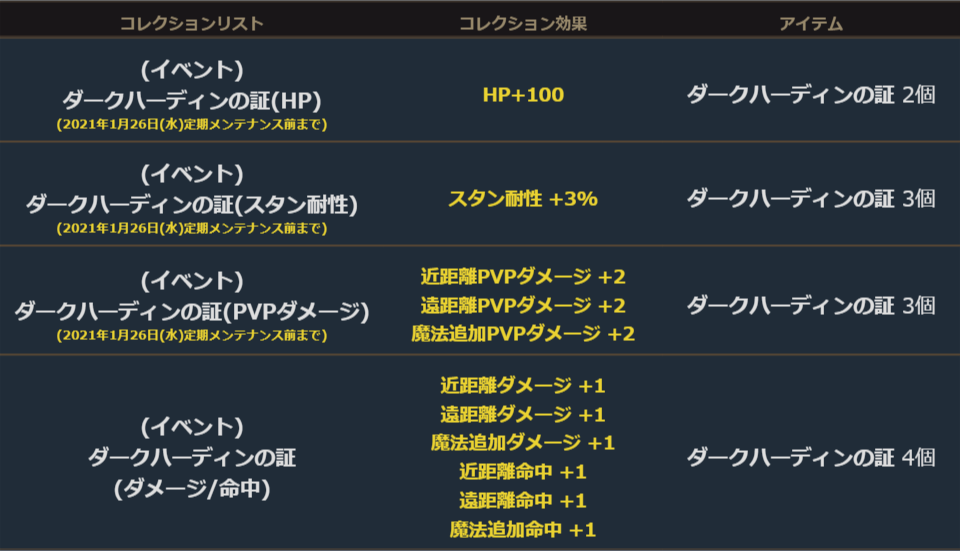This screenshot has width=960, height=551.
Task: Click the コレクションリスト column header
Action: click(x=191, y=24)
